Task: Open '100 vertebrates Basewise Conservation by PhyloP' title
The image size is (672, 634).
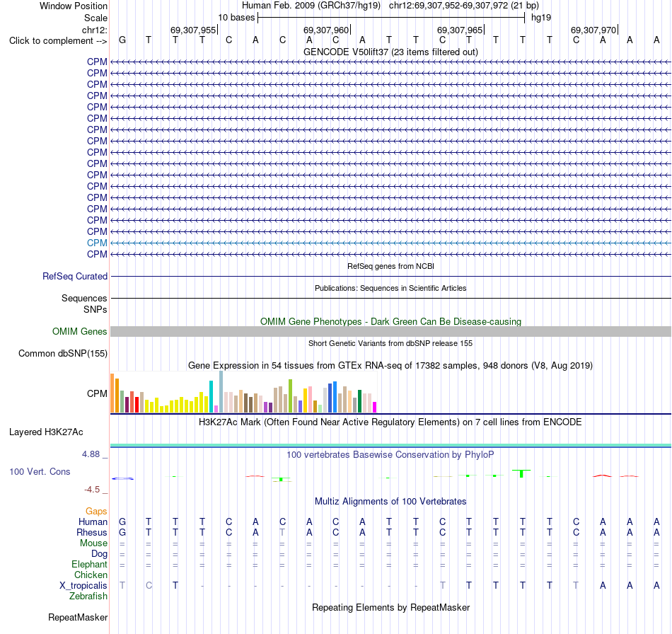Action: point(390,455)
